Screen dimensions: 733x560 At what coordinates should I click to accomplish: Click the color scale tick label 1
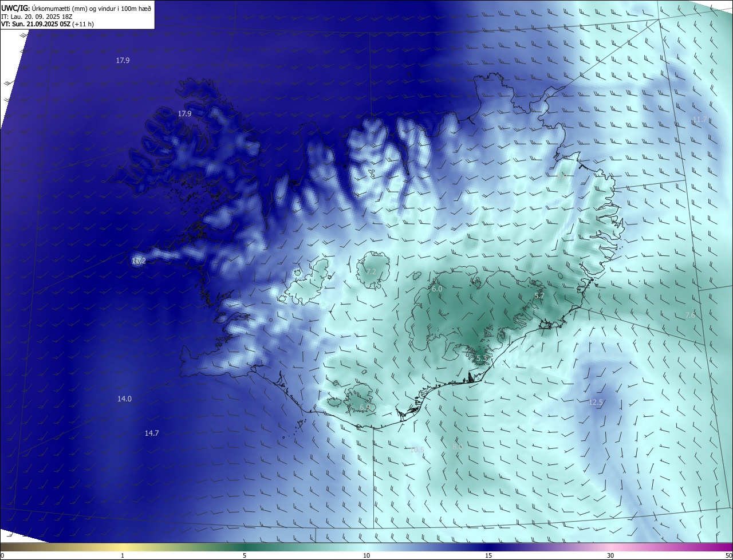(x=123, y=555)
